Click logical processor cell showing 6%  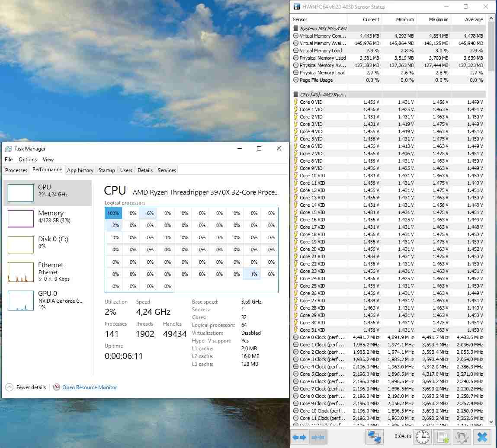pos(148,213)
